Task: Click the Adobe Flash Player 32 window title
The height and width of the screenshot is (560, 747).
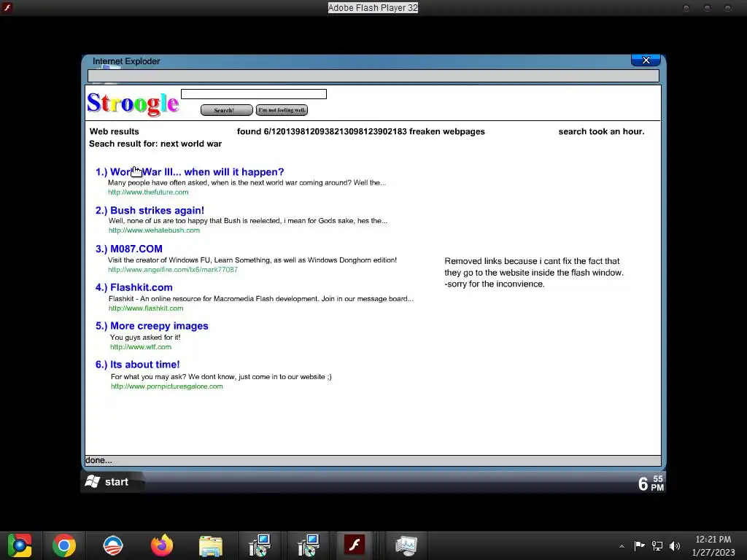Action: 373,7
